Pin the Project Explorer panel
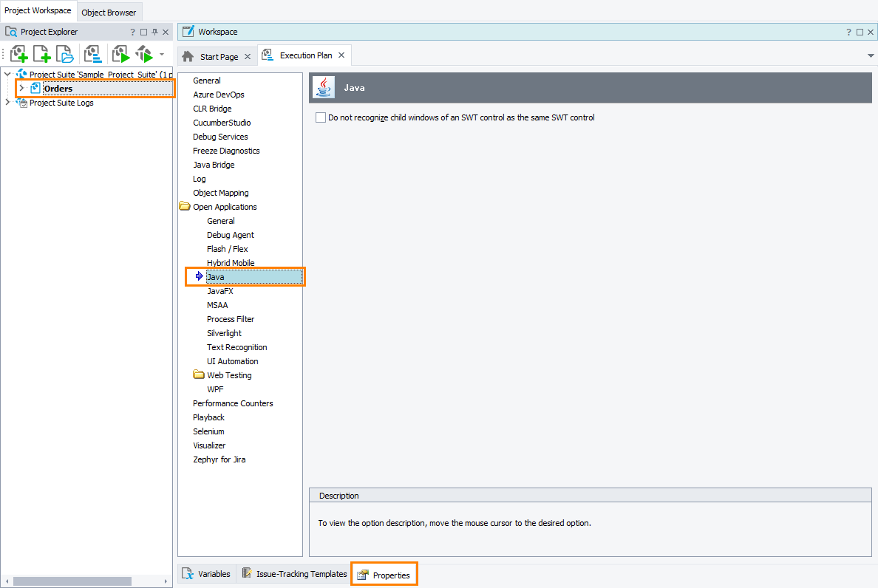This screenshot has width=878, height=588. 154,31
